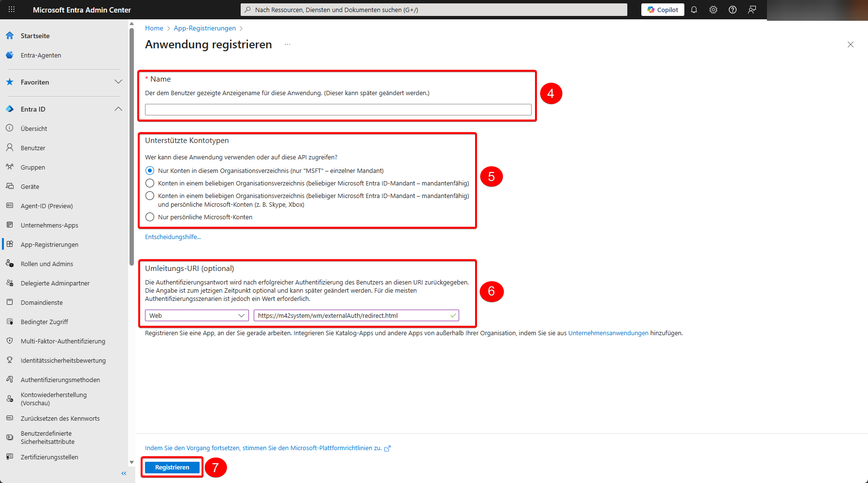Click the help question mark icon
Viewport: 868px width, 483px height.
733,10
